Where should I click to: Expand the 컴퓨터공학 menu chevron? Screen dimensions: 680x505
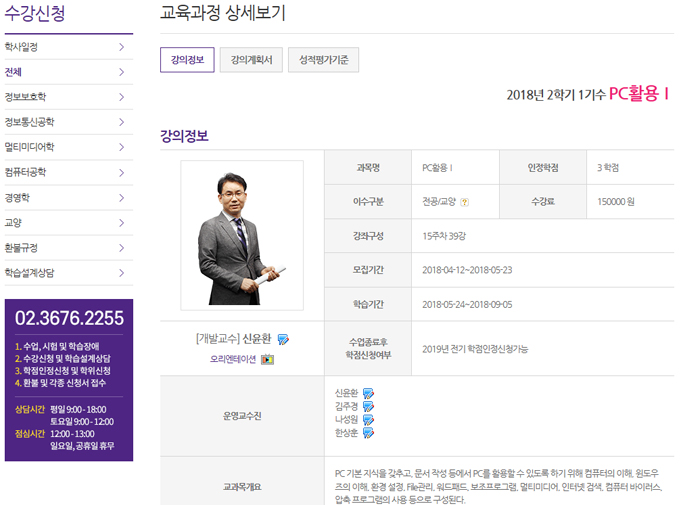pyautogui.click(x=121, y=172)
